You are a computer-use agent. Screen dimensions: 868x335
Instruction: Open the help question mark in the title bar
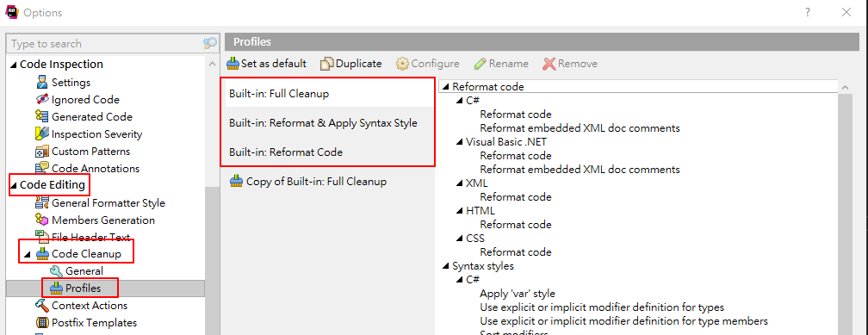coord(809,12)
